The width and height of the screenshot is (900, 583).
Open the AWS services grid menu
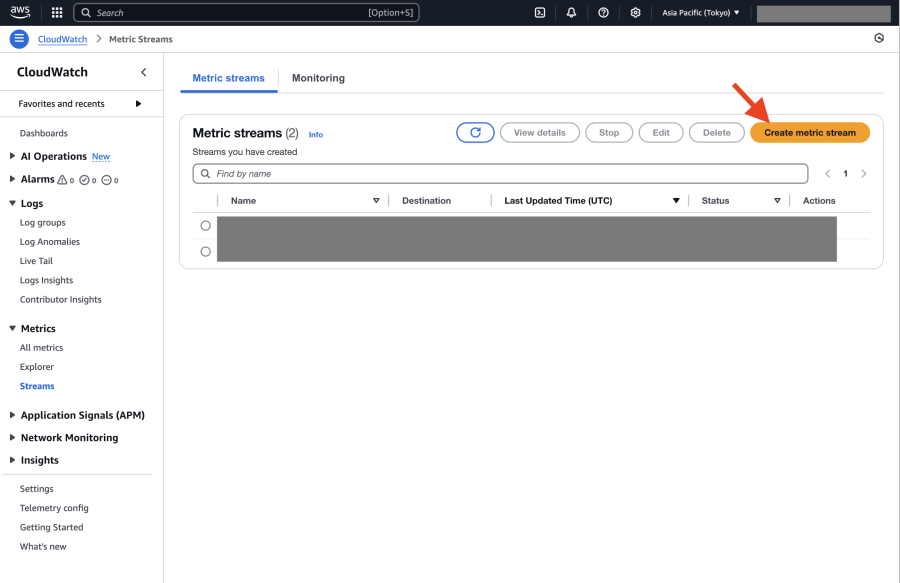[x=57, y=13]
